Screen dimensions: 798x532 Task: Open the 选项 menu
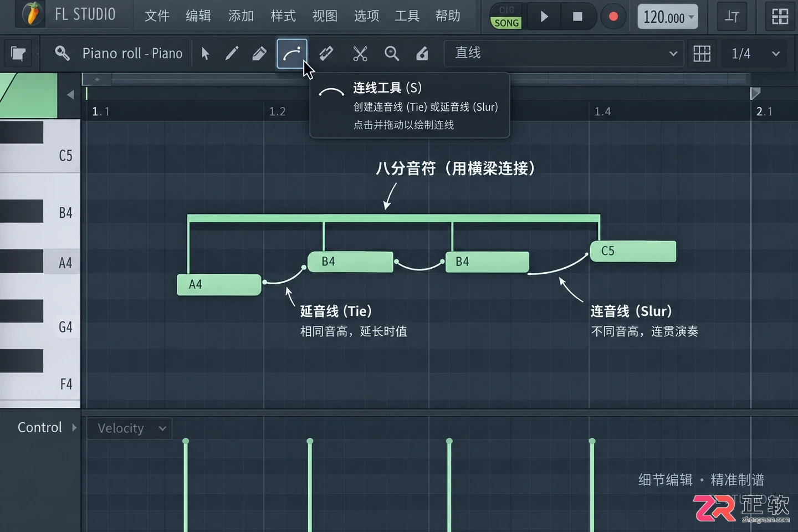[x=366, y=16]
